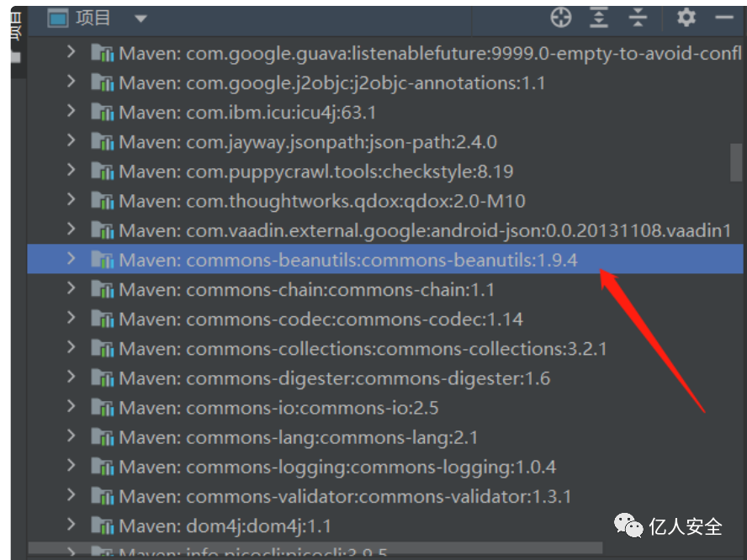
Task: Hide the project tool window with minus icon
Action: 724,18
